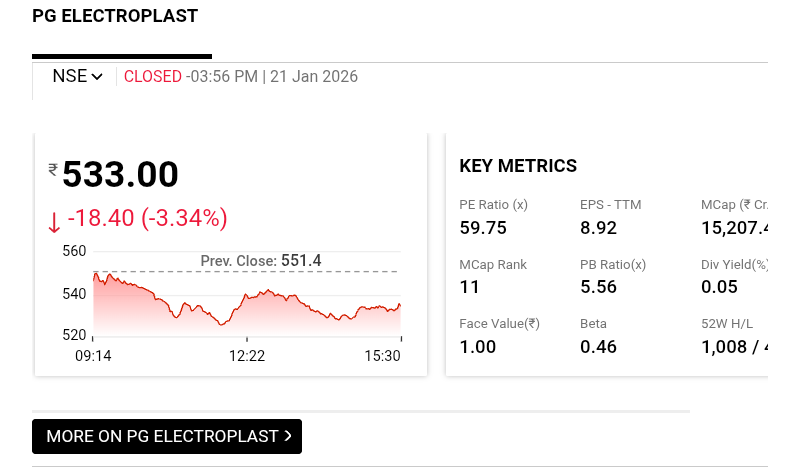Click the rupee symbol before the price
800x467 pixels.
[53, 170]
